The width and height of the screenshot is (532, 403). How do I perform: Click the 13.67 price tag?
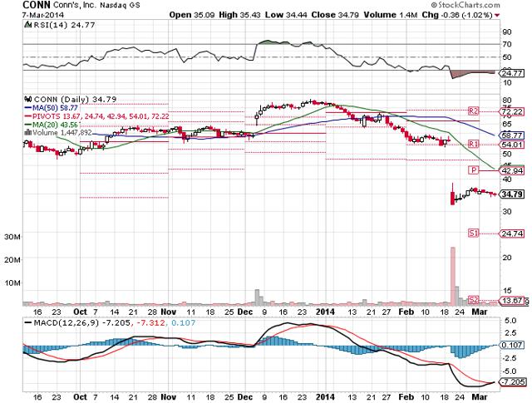(511, 300)
